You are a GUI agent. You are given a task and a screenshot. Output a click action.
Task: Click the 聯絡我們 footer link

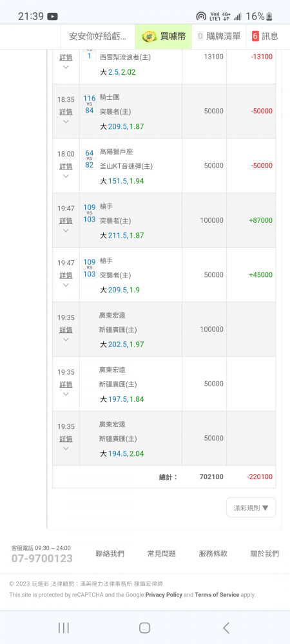click(x=110, y=554)
